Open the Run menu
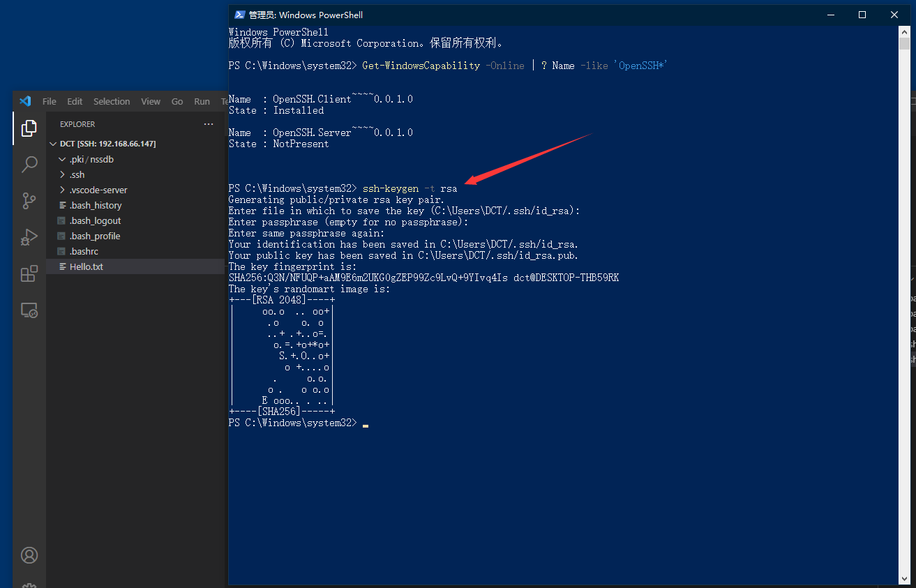This screenshot has height=588, width=916. [202, 101]
